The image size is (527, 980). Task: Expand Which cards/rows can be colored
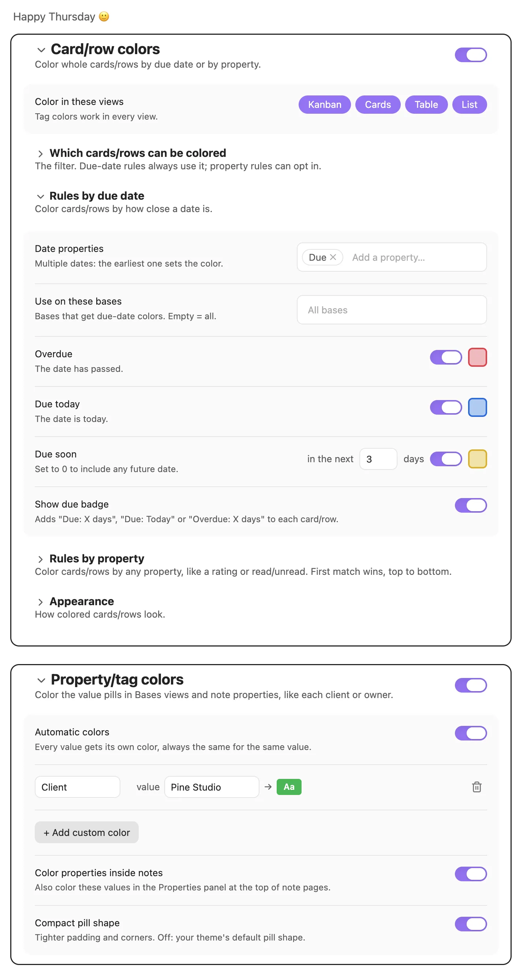(x=40, y=153)
